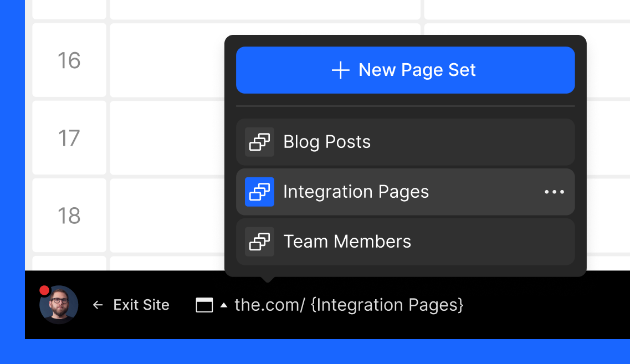630x364 pixels.
Task: Open the Blog Posts page set
Action: (x=406, y=142)
